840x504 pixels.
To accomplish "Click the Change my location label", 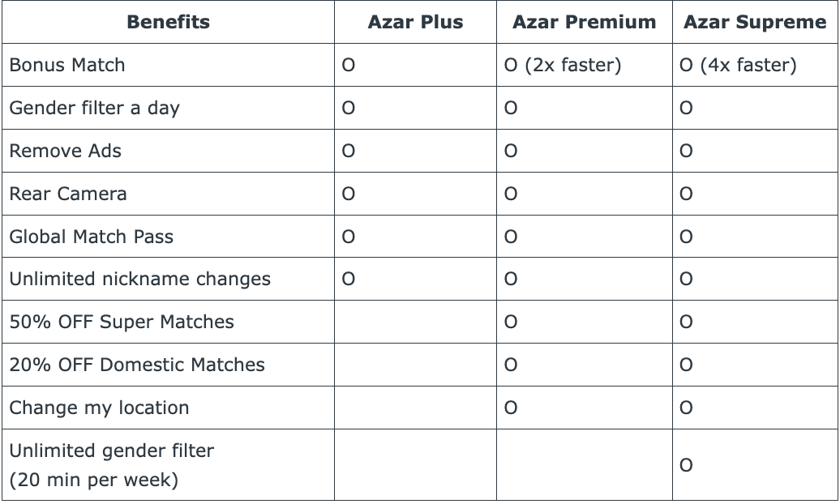I will click(x=99, y=408).
